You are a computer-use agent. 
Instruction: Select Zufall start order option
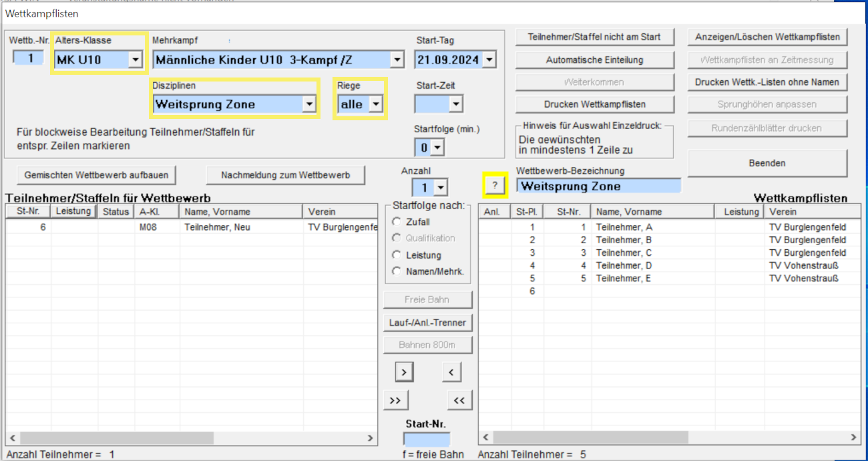397,222
